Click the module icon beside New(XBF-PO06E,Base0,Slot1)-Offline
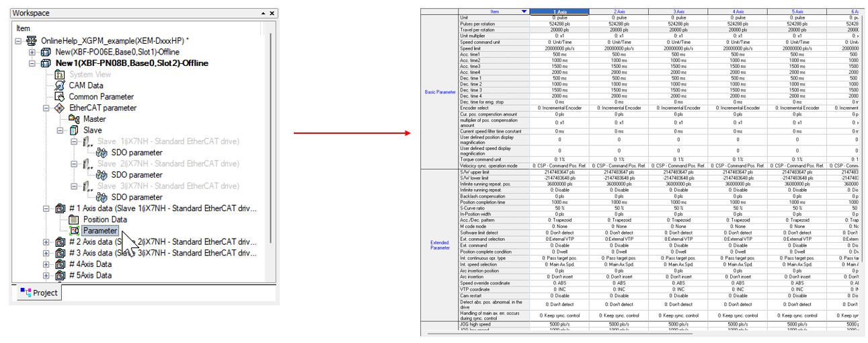 coord(46,52)
